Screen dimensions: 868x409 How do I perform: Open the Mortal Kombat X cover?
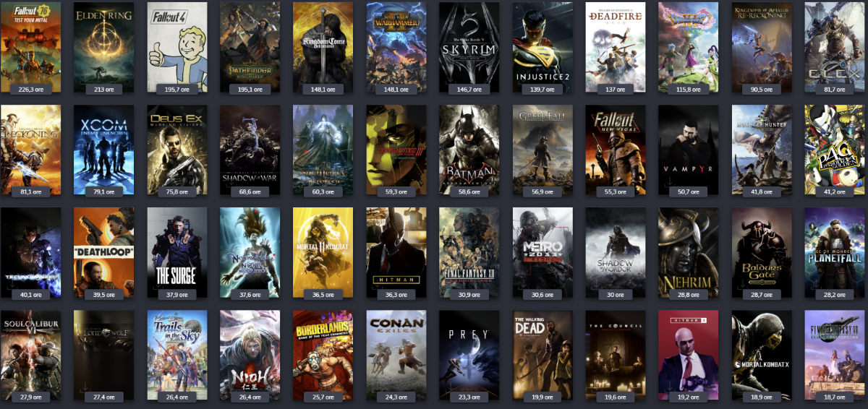pos(762,356)
